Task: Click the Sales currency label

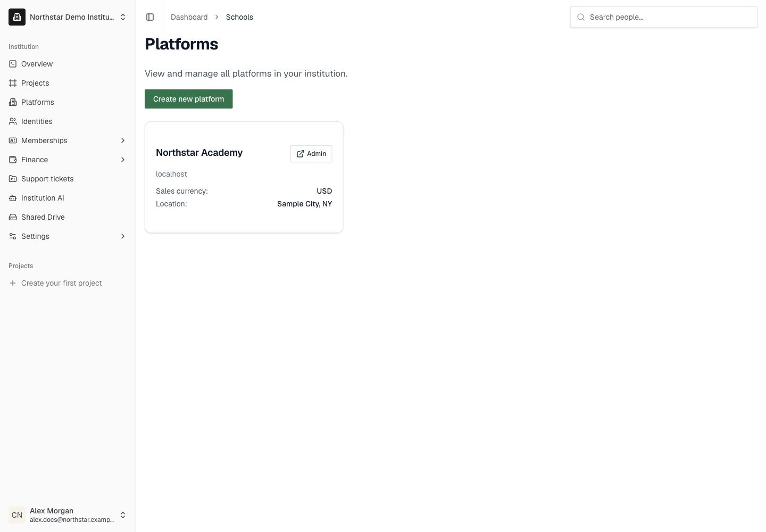Action: (x=182, y=191)
